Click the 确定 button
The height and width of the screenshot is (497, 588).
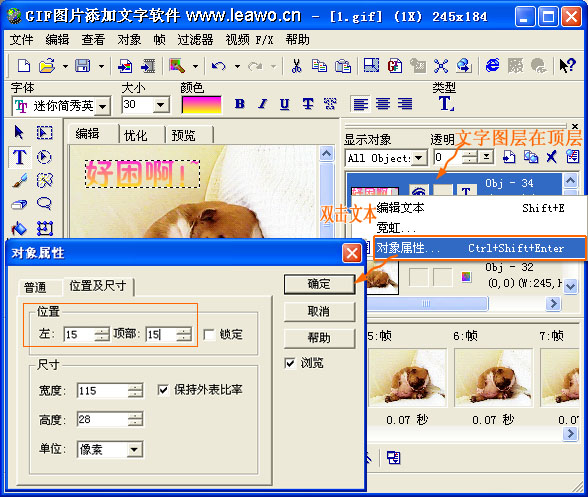319,284
